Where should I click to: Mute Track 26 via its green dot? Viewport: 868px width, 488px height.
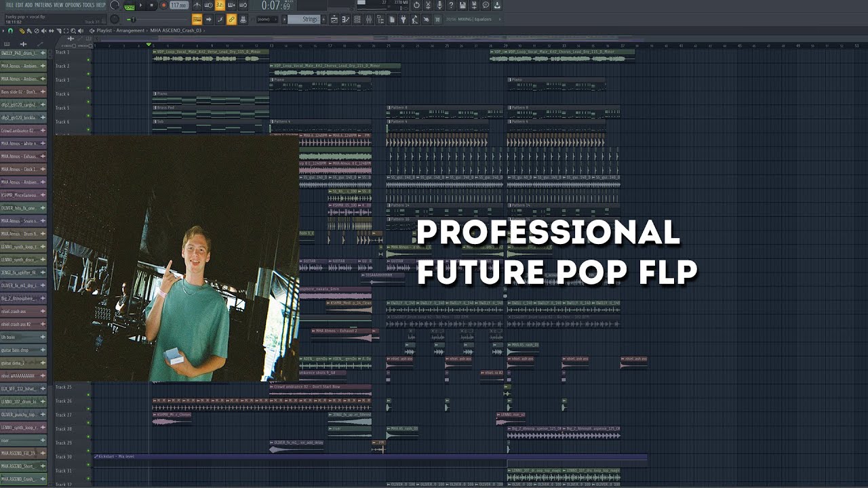coord(88,407)
